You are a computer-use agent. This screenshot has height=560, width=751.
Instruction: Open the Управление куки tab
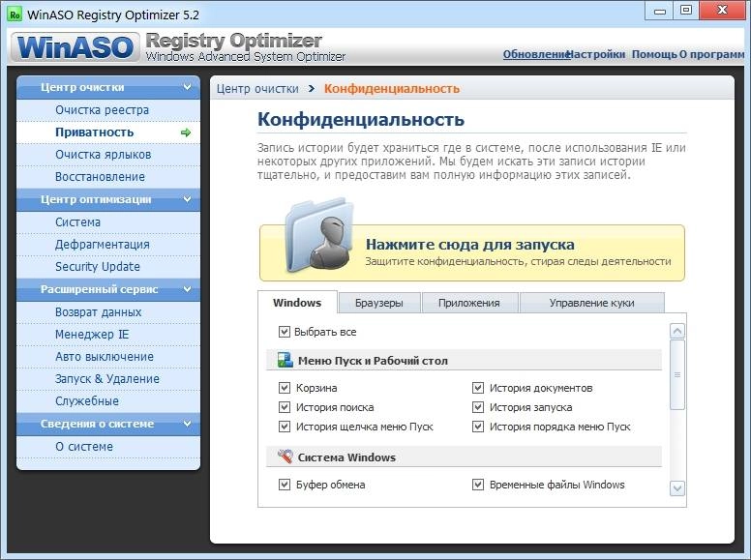click(592, 303)
